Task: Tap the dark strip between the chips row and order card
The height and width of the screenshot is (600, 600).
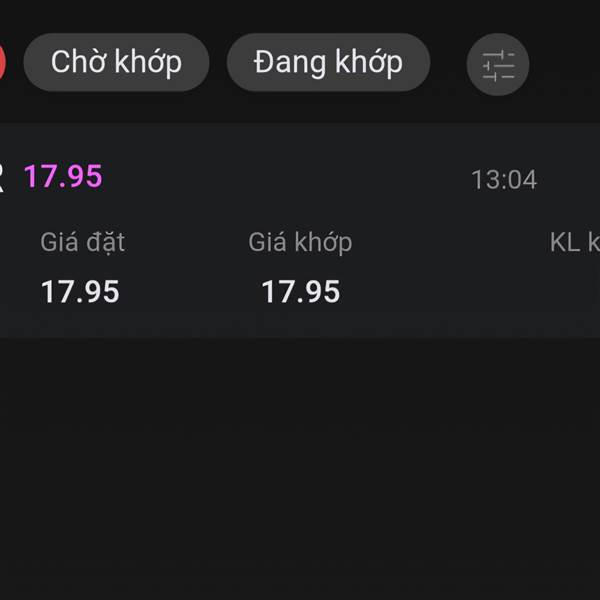Action: click(300, 110)
